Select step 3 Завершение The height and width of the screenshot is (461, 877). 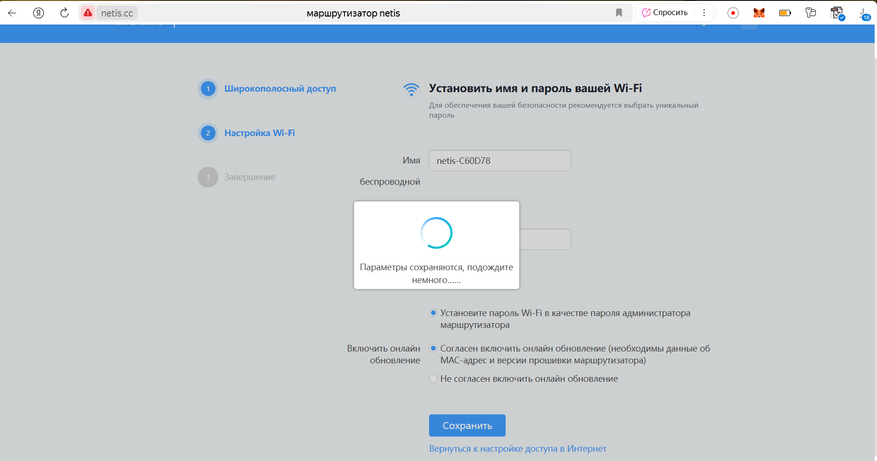[250, 177]
